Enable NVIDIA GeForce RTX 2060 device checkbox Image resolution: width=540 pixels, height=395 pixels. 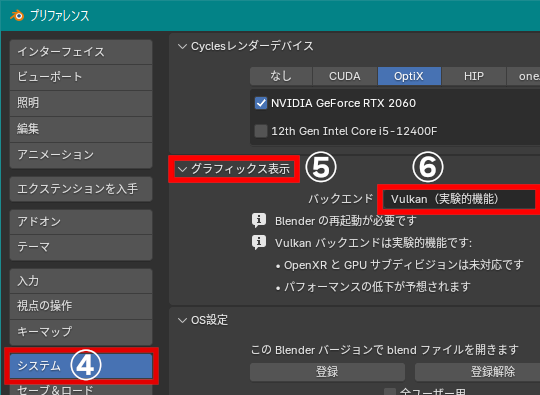pos(261,103)
